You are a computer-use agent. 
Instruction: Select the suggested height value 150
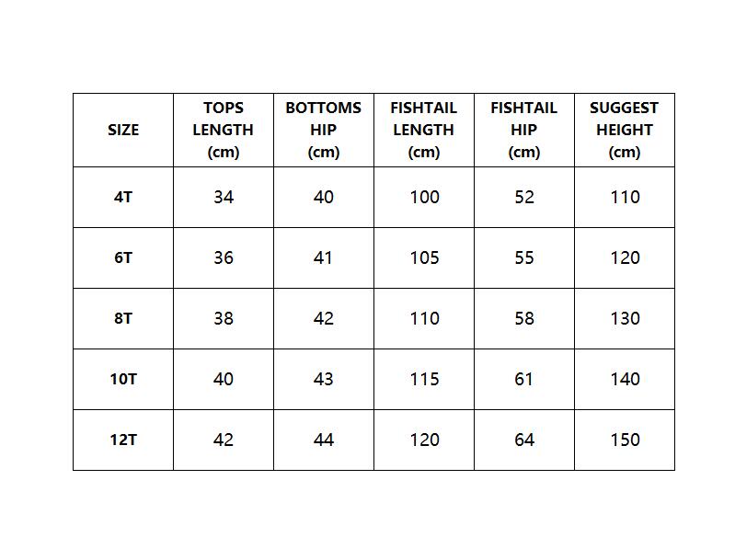point(625,440)
